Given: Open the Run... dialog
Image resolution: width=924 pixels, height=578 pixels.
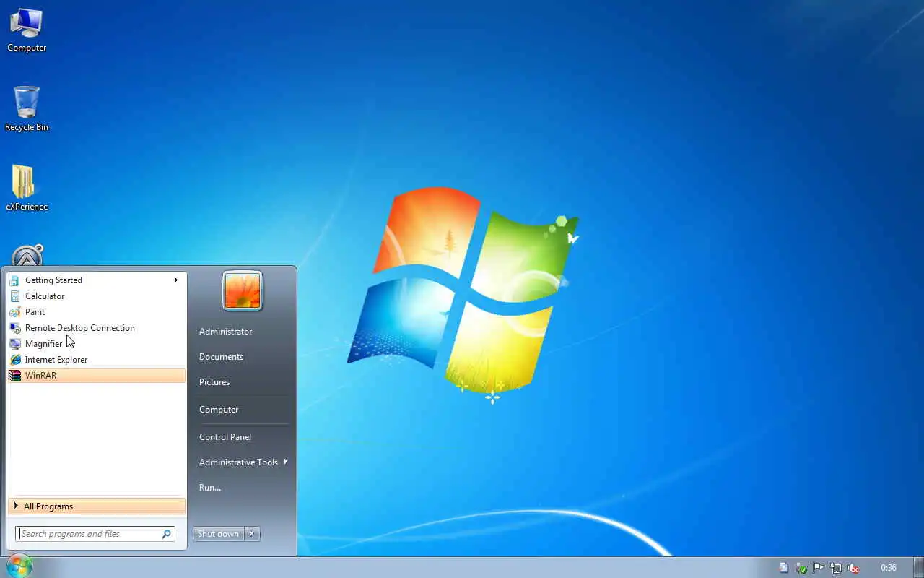Looking at the screenshot, I should click(210, 488).
